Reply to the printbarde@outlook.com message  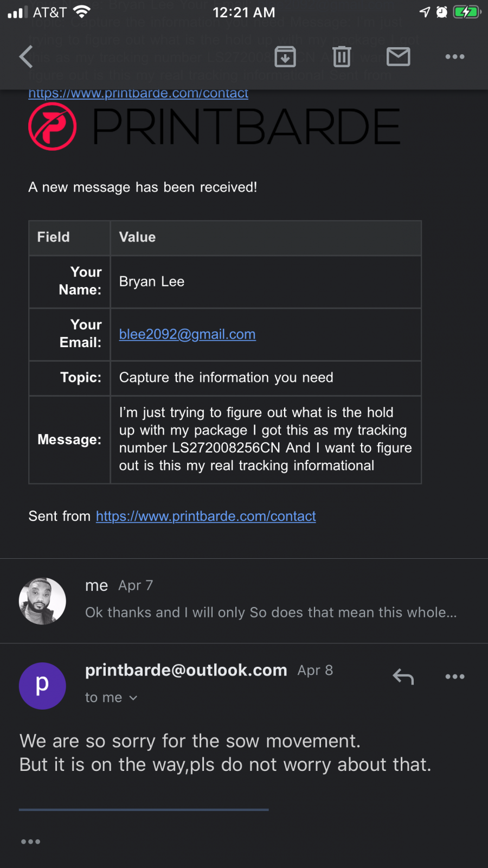(403, 676)
